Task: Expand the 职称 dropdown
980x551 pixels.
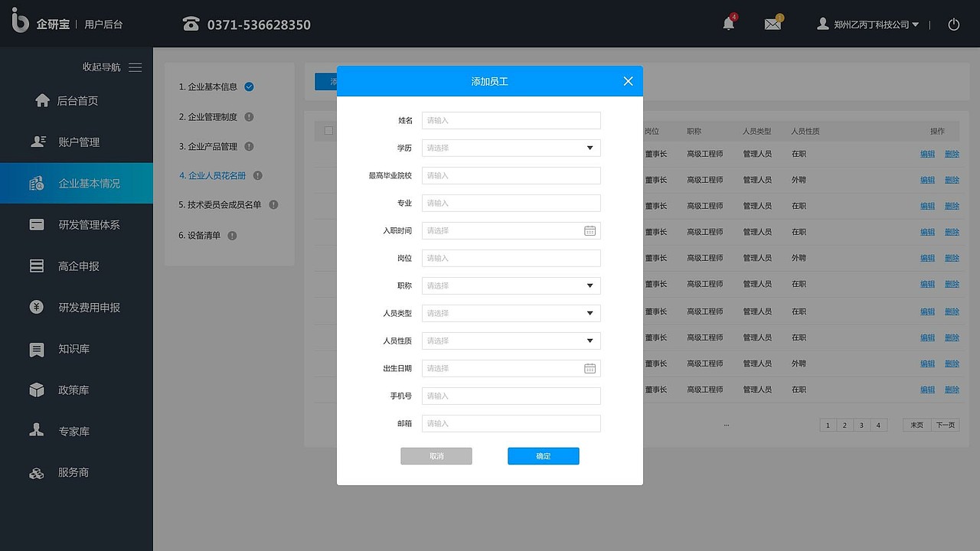Action: pos(511,285)
